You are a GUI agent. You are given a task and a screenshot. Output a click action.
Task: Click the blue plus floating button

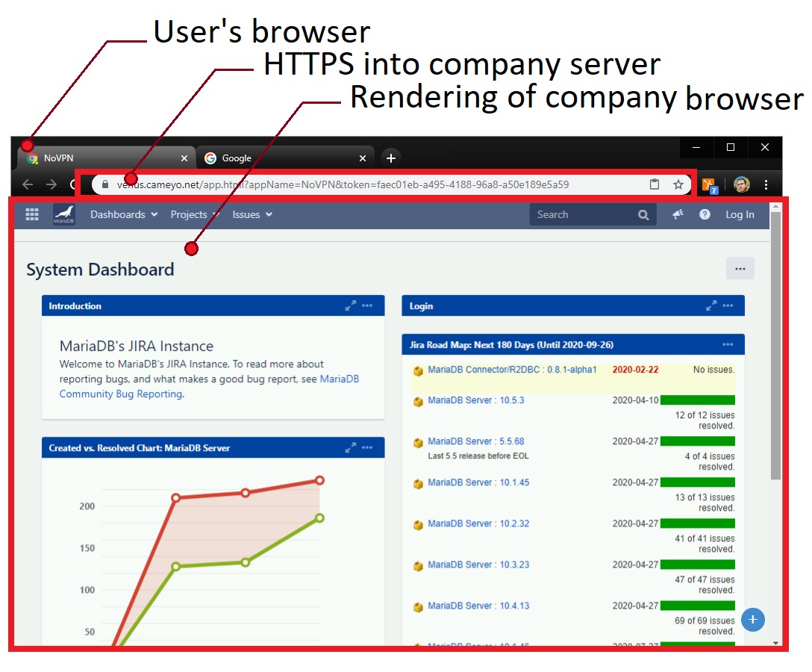(x=753, y=620)
